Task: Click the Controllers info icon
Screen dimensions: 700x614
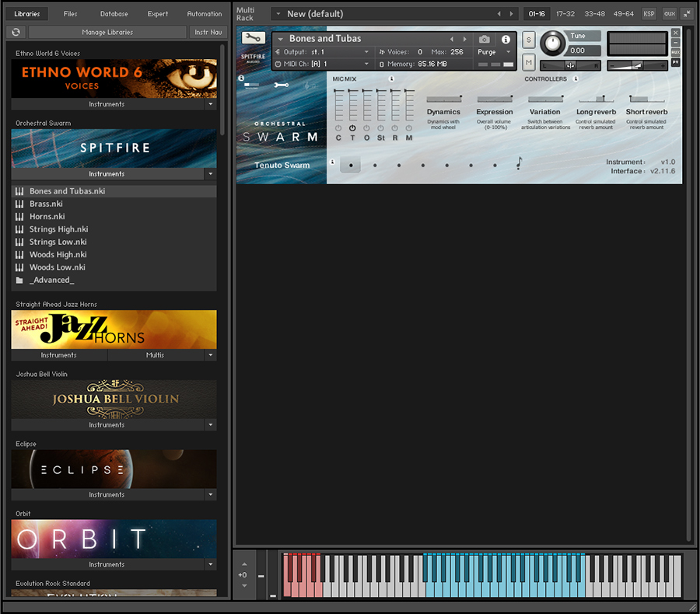Action: coord(576,79)
